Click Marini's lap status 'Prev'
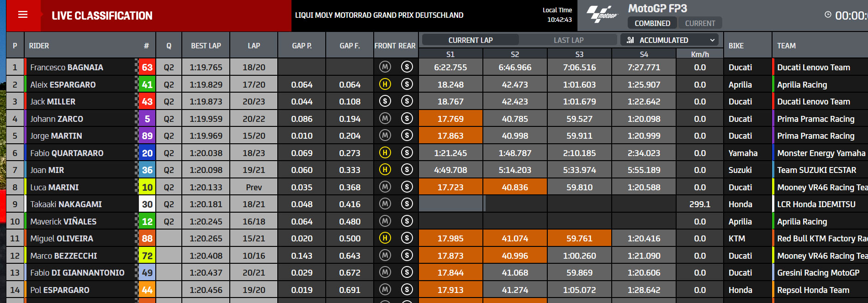The image size is (868, 303). pyautogui.click(x=254, y=187)
